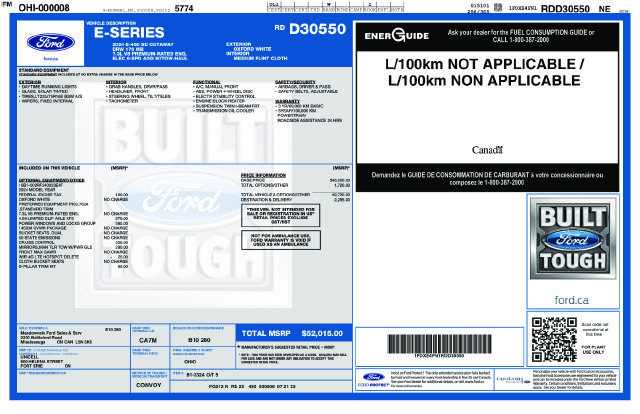Click the Ford Protect logo
This screenshot has height=414, width=640.
(373, 379)
